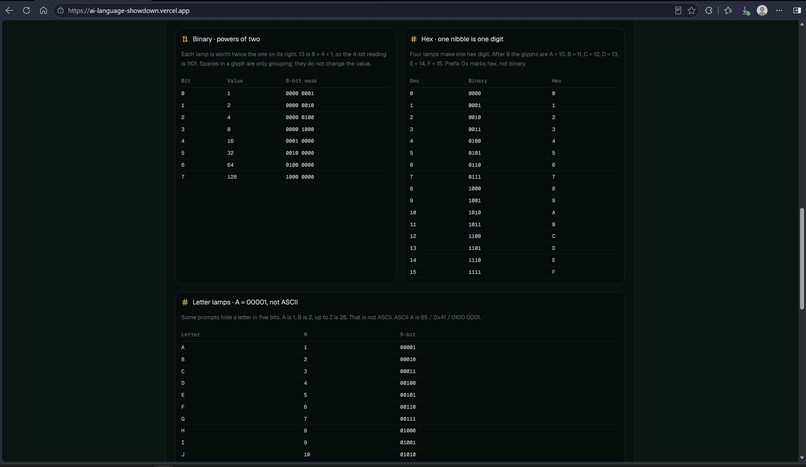Select binary '1010' in the Hex table
This screenshot has height=467, width=806.
click(474, 213)
